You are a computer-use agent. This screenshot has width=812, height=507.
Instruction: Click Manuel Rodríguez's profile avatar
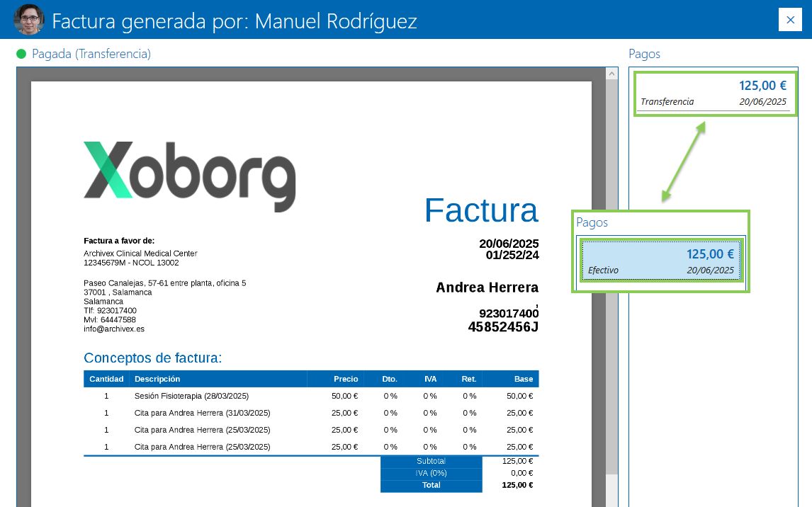(x=29, y=19)
